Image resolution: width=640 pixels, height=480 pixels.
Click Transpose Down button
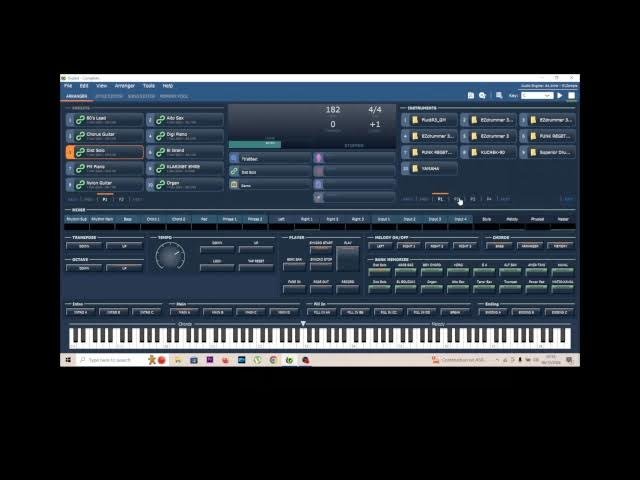tap(84, 246)
